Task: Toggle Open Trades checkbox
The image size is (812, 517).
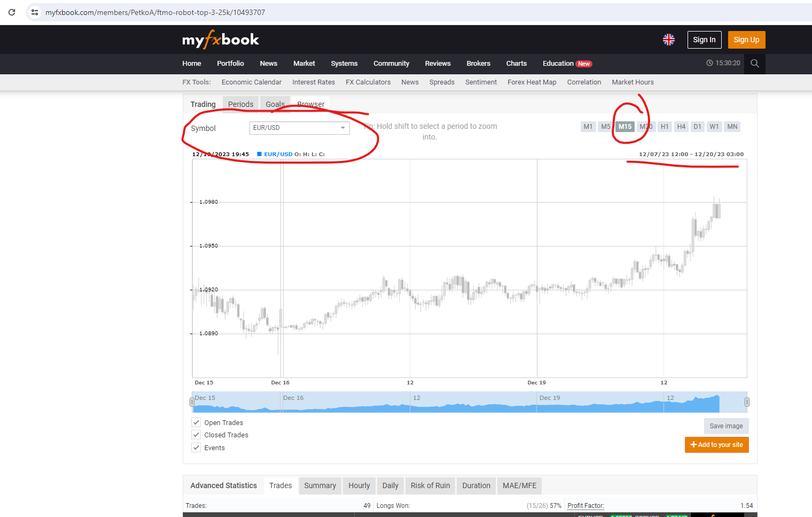Action: click(196, 422)
